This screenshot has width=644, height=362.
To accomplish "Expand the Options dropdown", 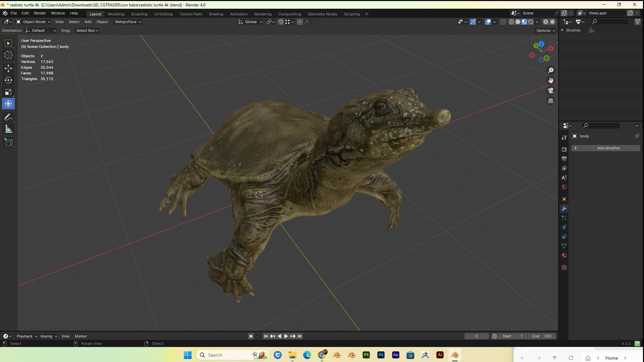I will (546, 31).
